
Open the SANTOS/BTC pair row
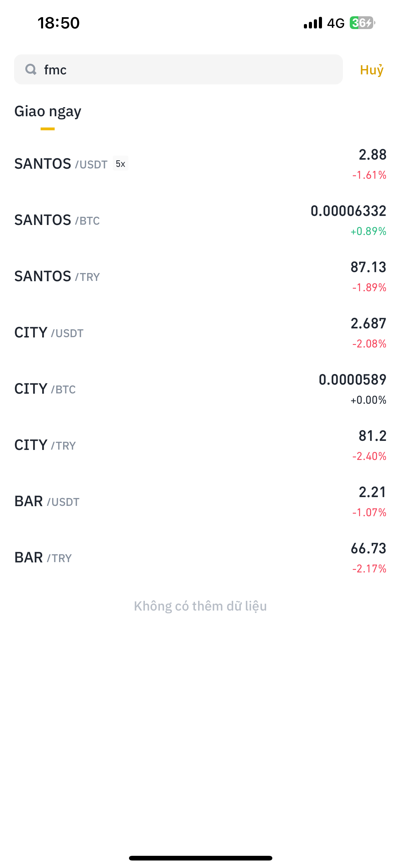point(200,220)
